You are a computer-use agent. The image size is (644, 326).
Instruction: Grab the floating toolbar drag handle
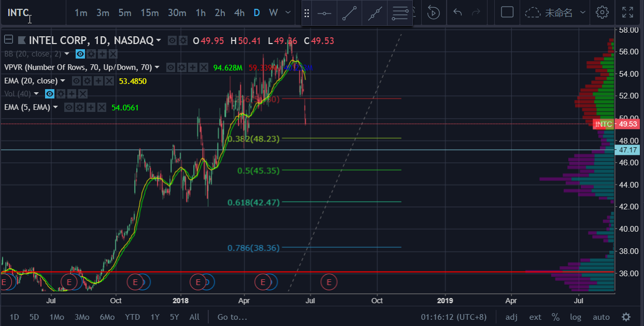[307, 13]
